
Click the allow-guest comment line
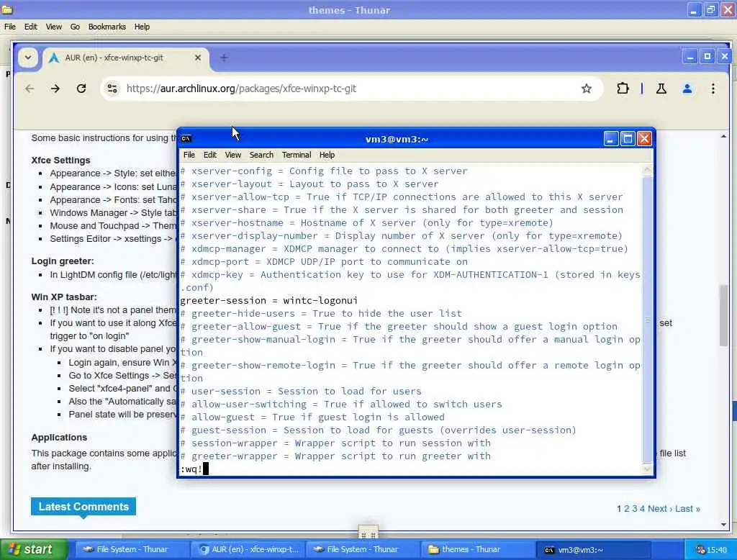click(x=312, y=417)
